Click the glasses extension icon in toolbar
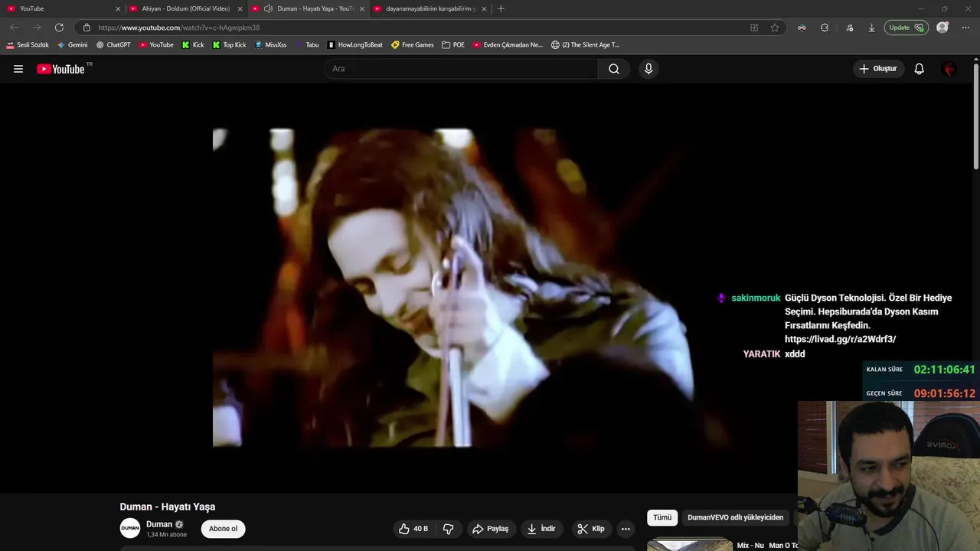Viewport: 980px width, 551px height. (x=802, y=28)
